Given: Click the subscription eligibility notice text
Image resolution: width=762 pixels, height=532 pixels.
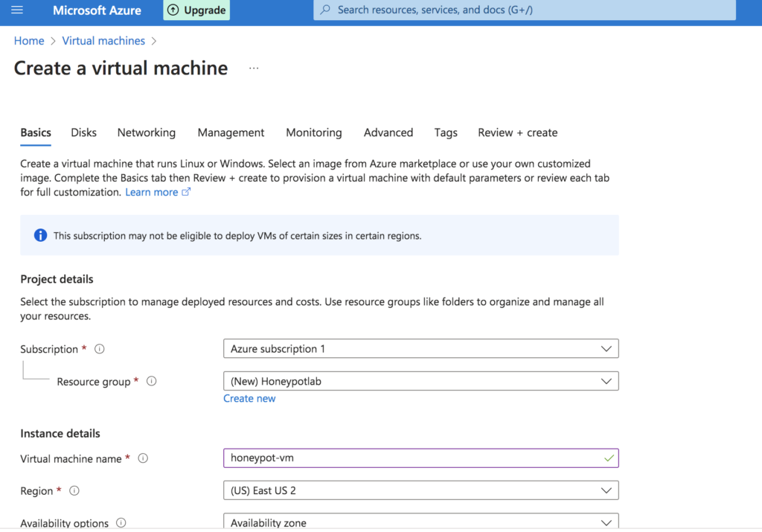Looking at the screenshot, I should 237,236.
